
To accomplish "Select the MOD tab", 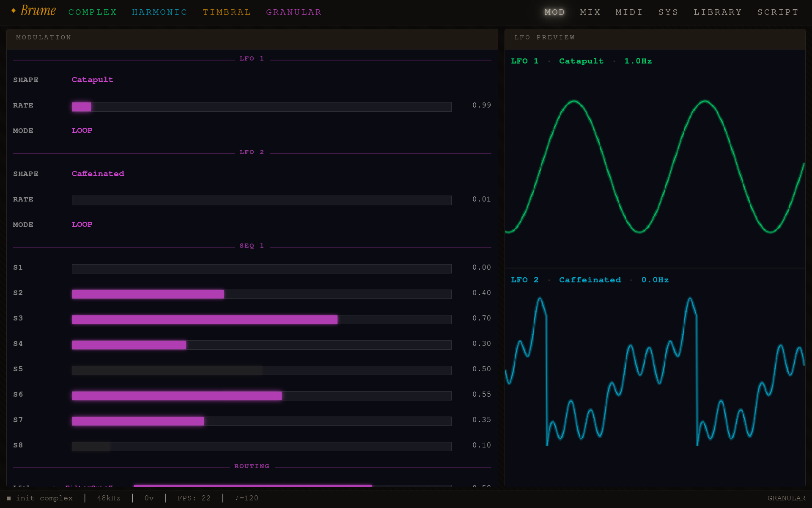I will tap(554, 12).
